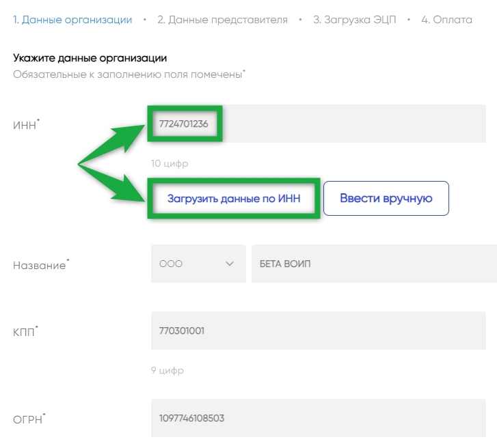Click Загрузить данные по ИНН button
The width and height of the screenshot is (497, 448).
(x=234, y=199)
